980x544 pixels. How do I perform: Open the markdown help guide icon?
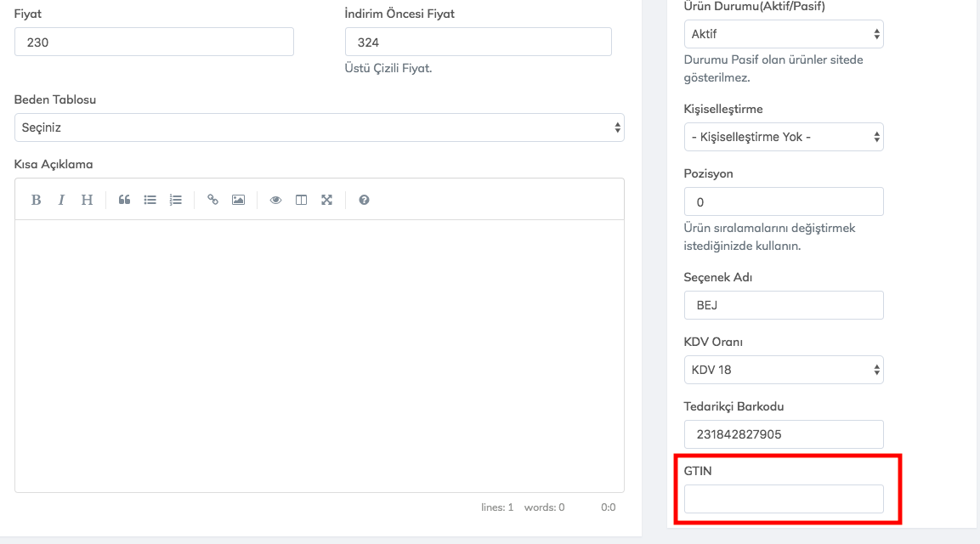coord(364,200)
